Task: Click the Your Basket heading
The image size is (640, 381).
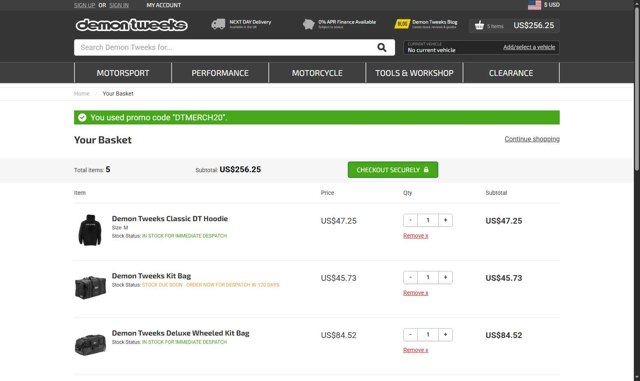Action: click(103, 140)
